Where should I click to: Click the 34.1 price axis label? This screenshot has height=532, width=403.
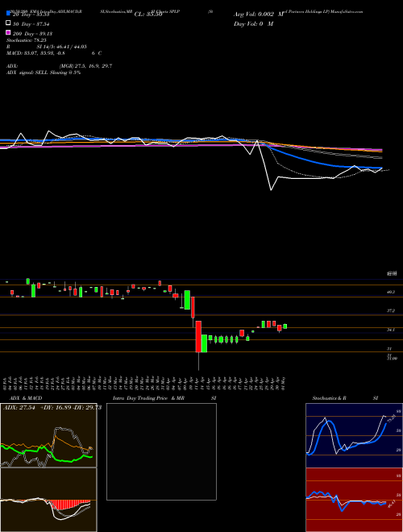(391, 330)
